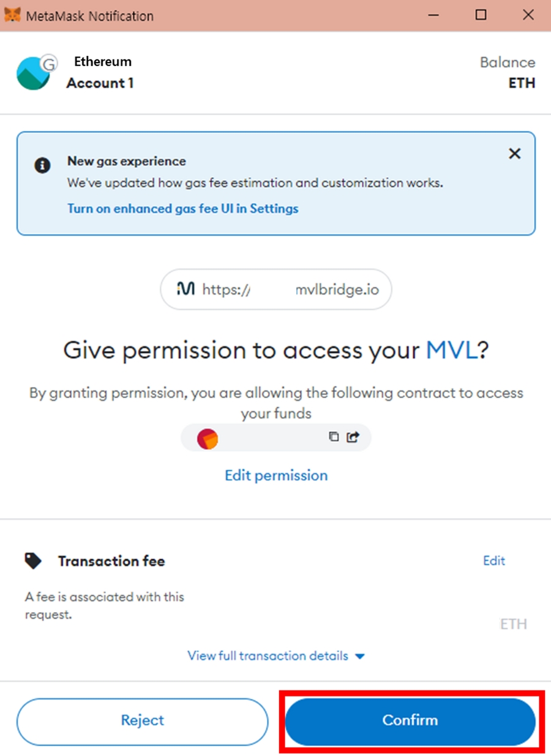This screenshot has width=551, height=756.
Task: Click the blue MVL token link
Action: 451,350
